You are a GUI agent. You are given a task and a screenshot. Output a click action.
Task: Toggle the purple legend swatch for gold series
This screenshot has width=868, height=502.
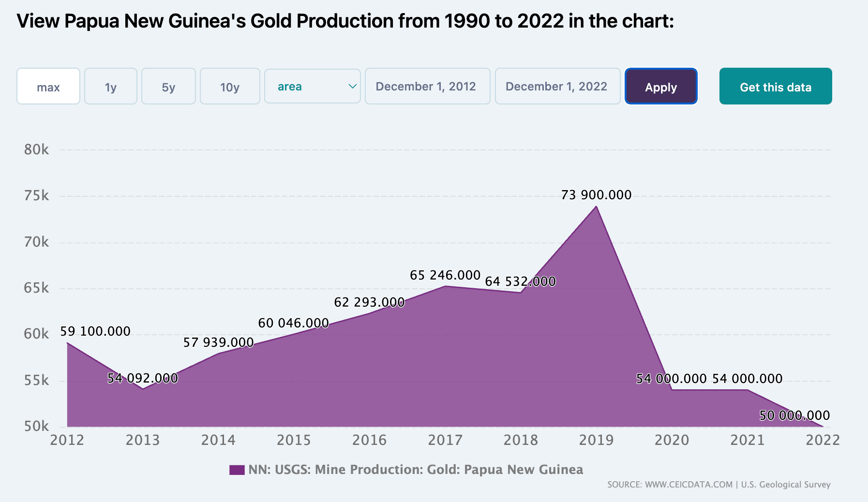tap(237, 470)
